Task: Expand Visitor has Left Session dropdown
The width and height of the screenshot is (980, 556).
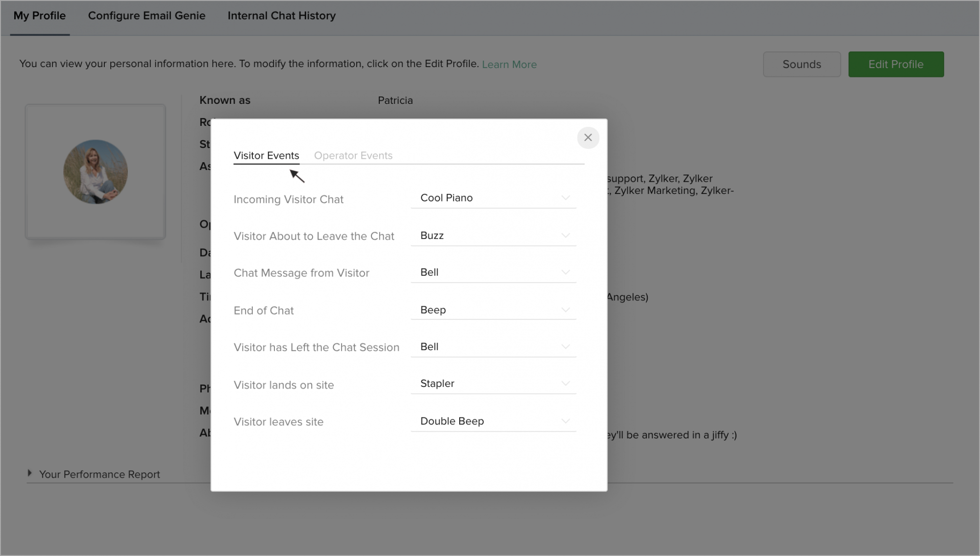Action: pos(564,347)
